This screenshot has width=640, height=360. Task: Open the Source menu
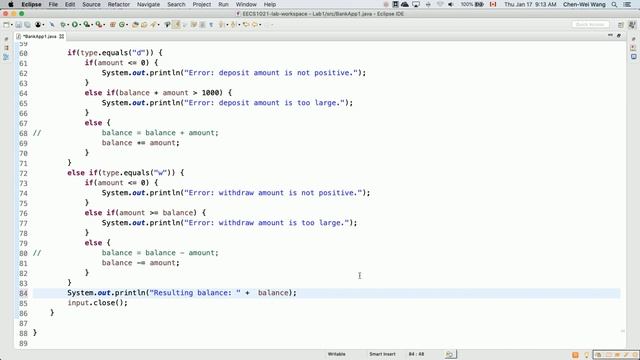(91, 4)
